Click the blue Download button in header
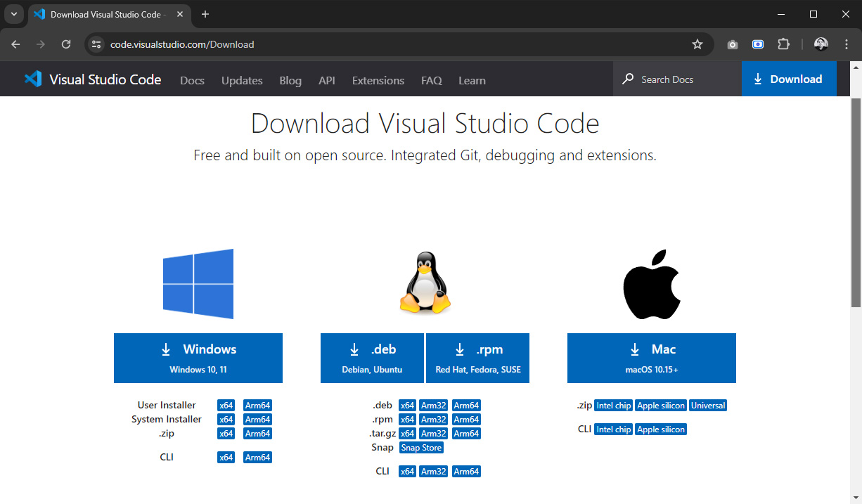 789,79
